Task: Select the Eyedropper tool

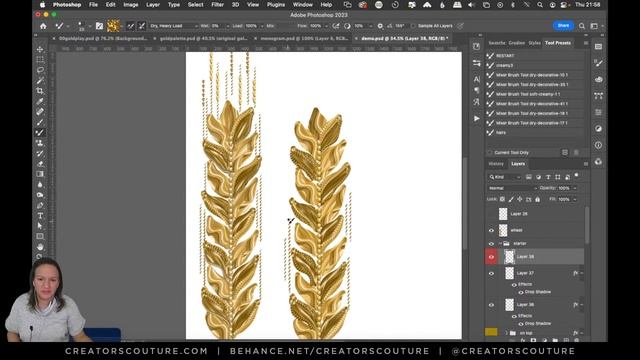Action: click(x=40, y=101)
